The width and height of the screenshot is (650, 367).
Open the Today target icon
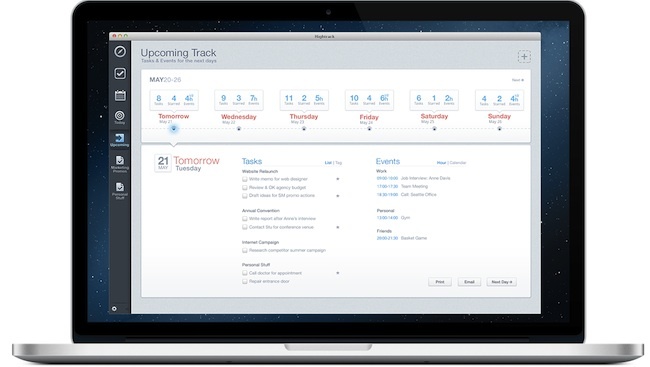coord(119,117)
